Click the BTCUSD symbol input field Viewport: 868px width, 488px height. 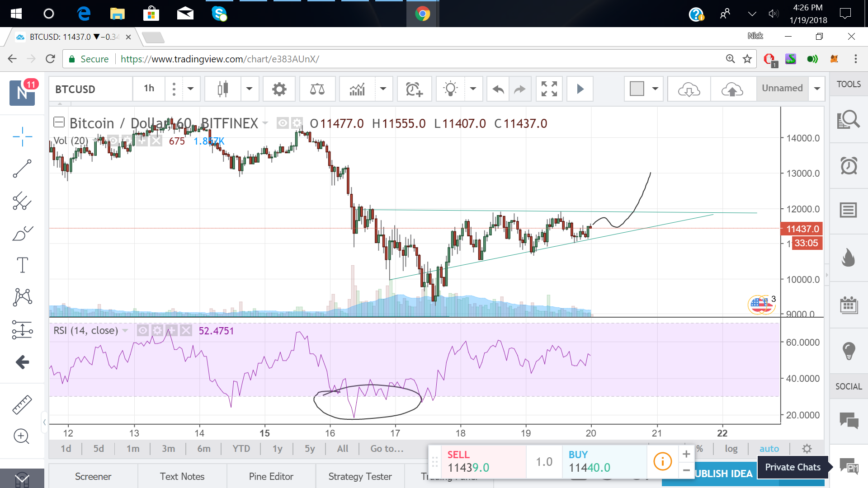(90, 89)
